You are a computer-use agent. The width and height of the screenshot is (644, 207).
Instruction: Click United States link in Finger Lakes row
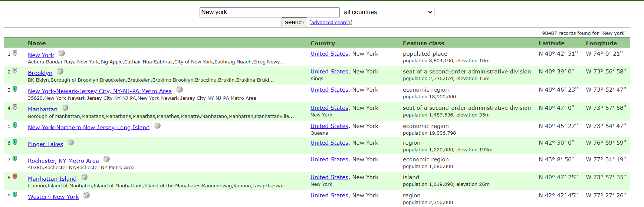329,143
